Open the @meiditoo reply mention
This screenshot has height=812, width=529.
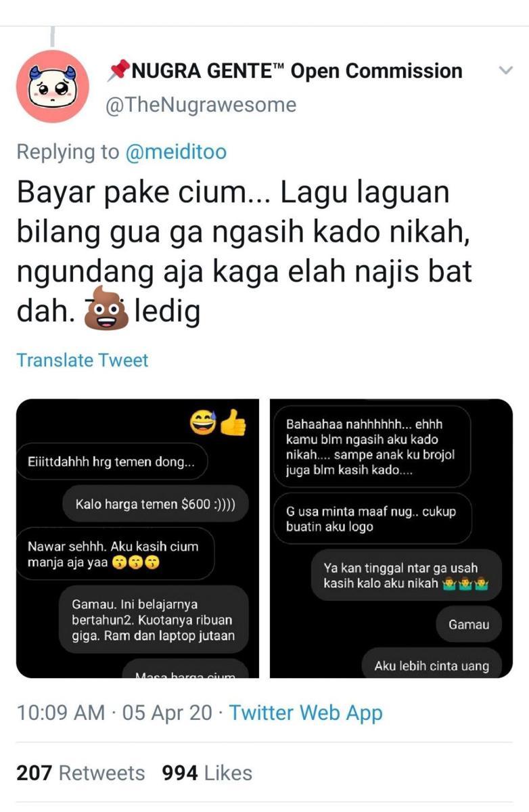pyautogui.click(x=176, y=152)
